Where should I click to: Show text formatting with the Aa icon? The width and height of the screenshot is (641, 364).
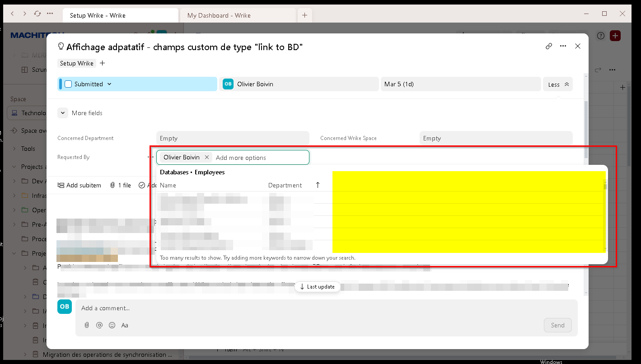click(125, 325)
